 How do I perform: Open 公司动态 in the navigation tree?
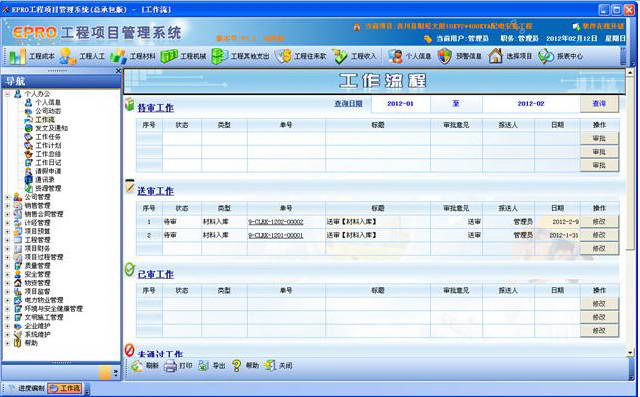tap(48, 111)
